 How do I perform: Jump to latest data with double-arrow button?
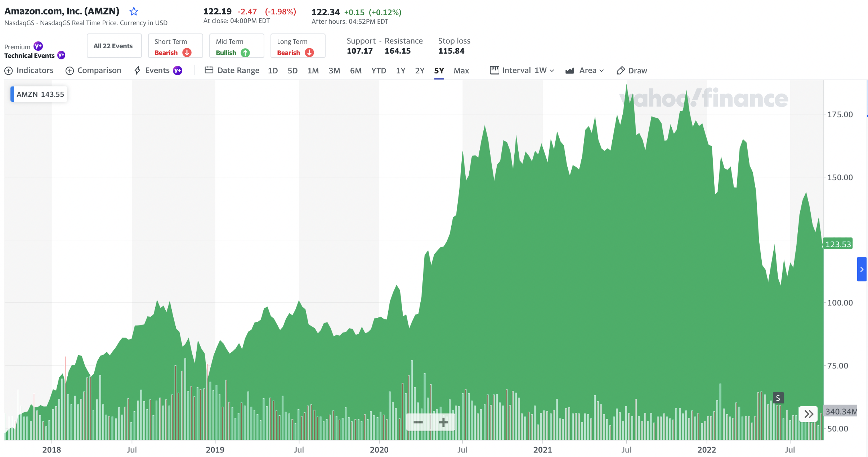(x=809, y=414)
